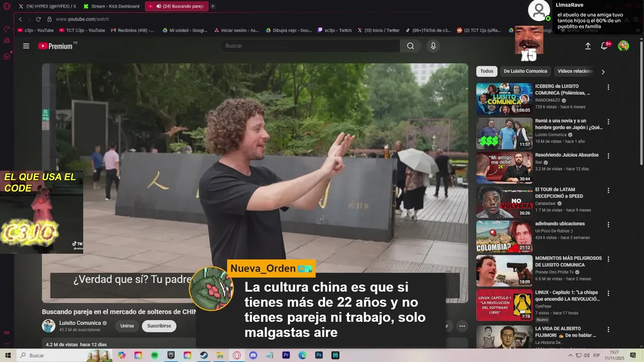
Task: Open TikTok de c3 bookmark
Action: [428, 30]
